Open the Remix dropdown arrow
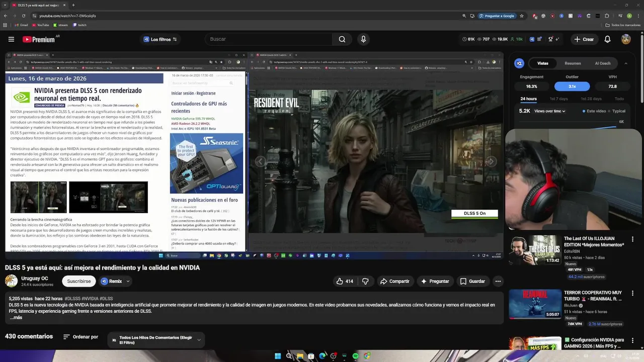The image size is (644, 362). [x=128, y=282]
